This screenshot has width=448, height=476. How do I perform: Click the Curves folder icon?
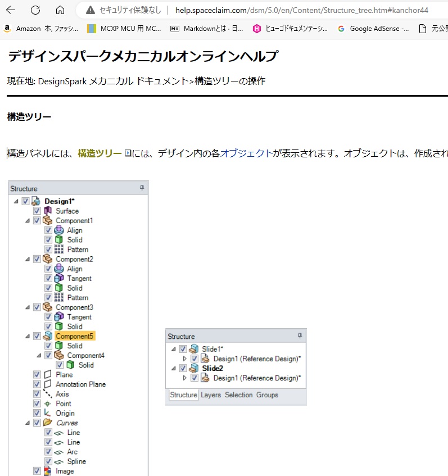click(x=48, y=423)
